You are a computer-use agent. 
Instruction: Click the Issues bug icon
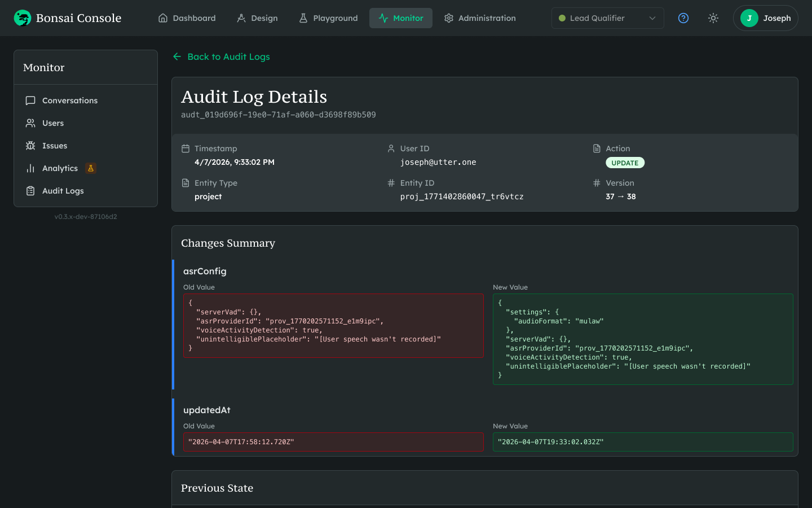[30, 146]
